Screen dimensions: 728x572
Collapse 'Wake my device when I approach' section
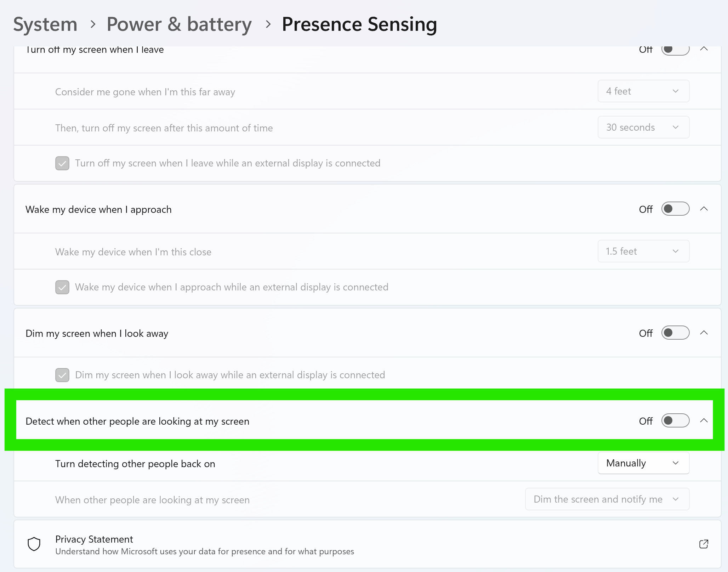[704, 209]
